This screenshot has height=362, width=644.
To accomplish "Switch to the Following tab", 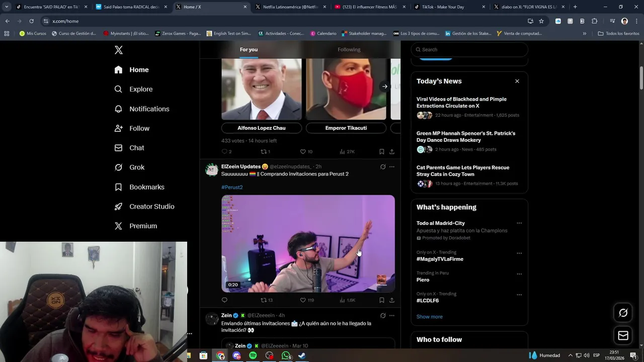I will (x=349, y=49).
